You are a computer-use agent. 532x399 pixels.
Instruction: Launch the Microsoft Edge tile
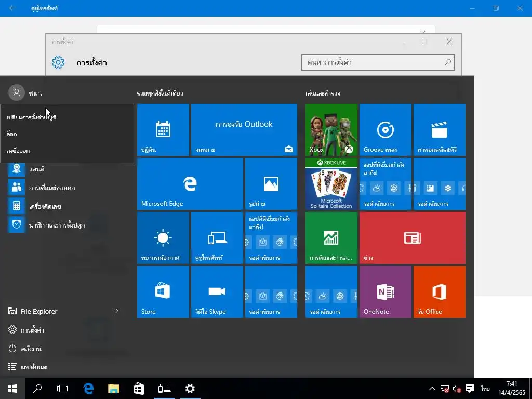click(x=190, y=184)
